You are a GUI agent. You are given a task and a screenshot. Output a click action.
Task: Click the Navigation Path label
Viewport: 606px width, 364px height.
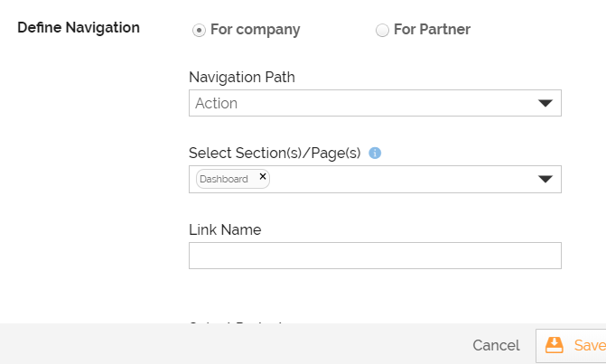[242, 78]
